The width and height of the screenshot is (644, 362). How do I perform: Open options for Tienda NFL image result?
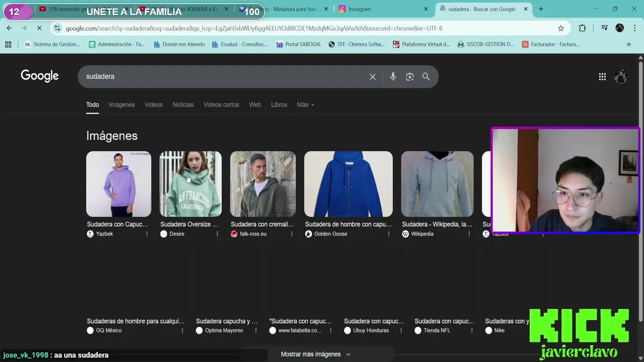[472, 330]
